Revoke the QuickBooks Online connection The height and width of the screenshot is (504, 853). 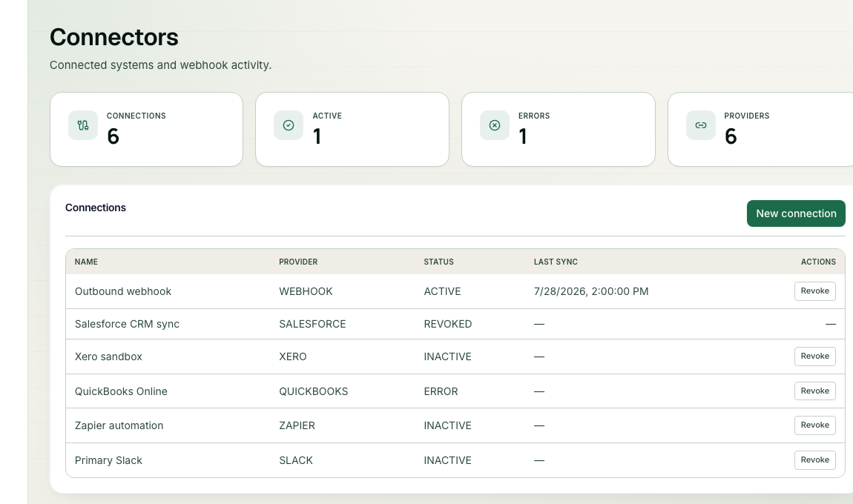point(815,391)
